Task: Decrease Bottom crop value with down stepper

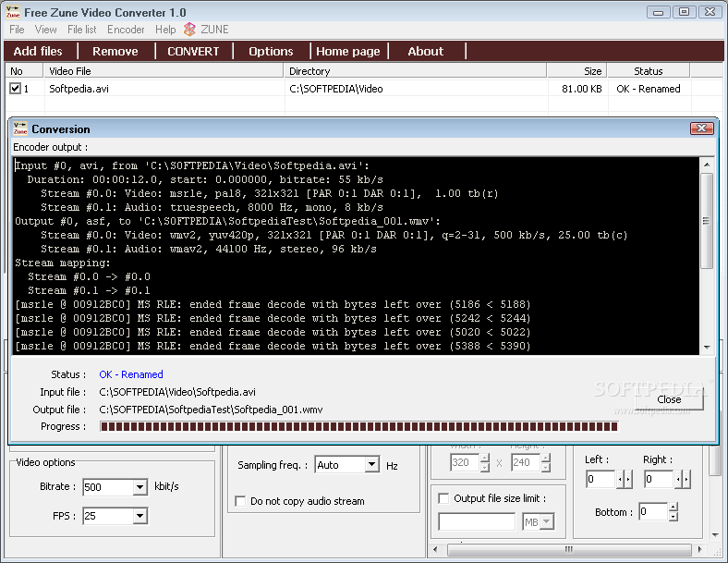Action: pos(673,516)
